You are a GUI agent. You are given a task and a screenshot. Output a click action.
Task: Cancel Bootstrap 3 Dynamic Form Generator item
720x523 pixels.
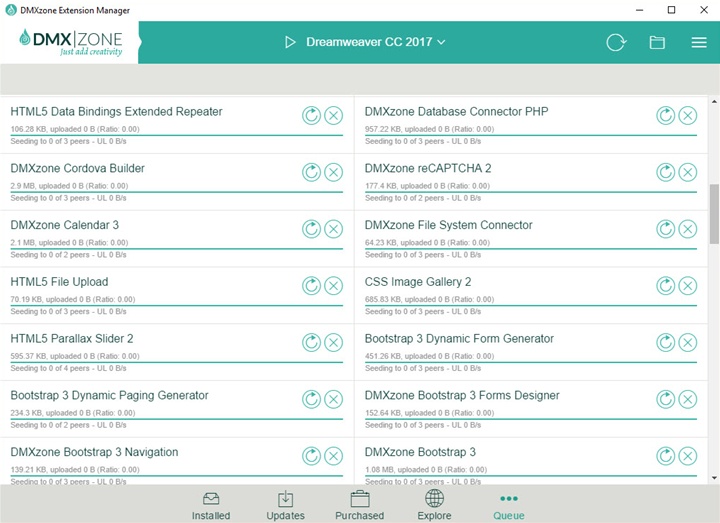tap(688, 343)
